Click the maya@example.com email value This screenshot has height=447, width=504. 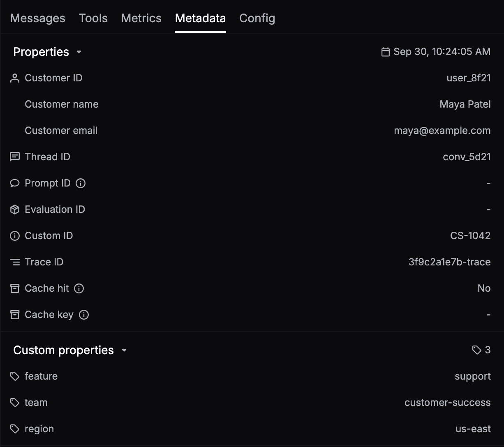coord(442,131)
